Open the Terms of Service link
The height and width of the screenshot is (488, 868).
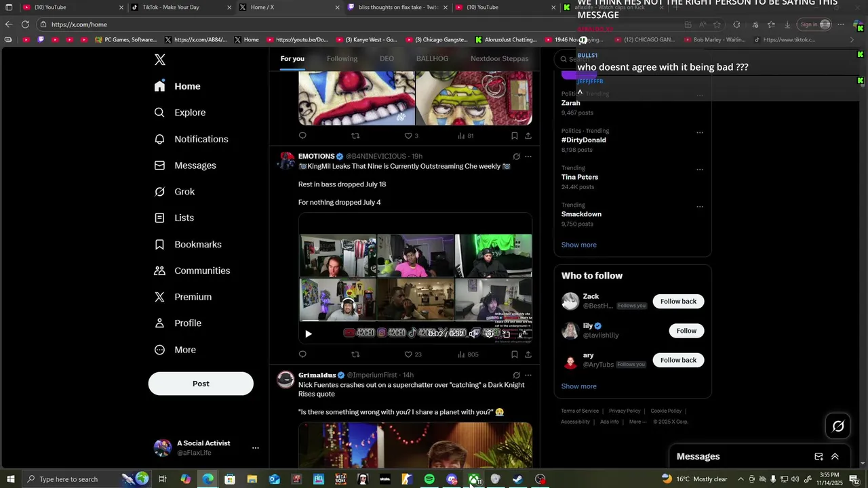pyautogui.click(x=580, y=411)
